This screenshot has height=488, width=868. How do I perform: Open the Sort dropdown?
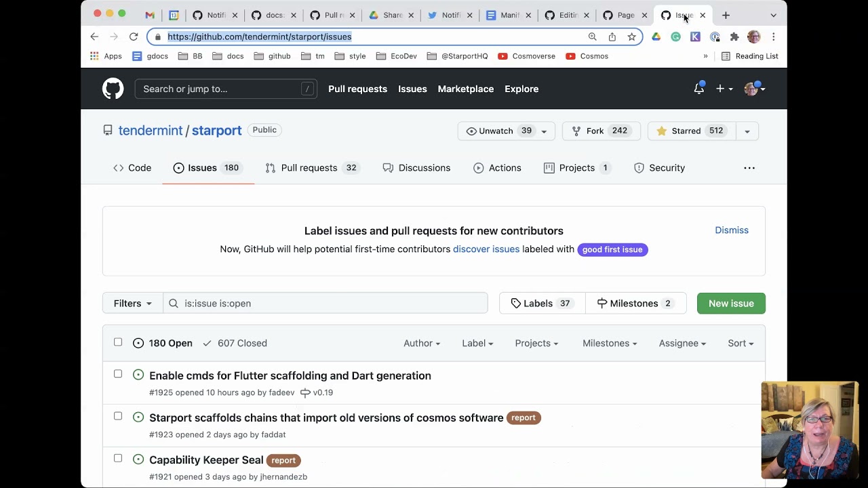(x=741, y=343)
